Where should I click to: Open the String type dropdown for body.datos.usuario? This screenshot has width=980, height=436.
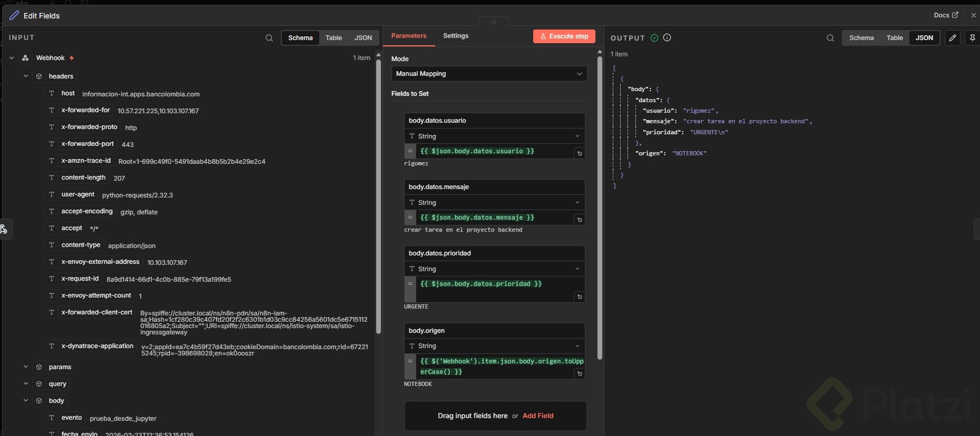click(x=494, y=136)
